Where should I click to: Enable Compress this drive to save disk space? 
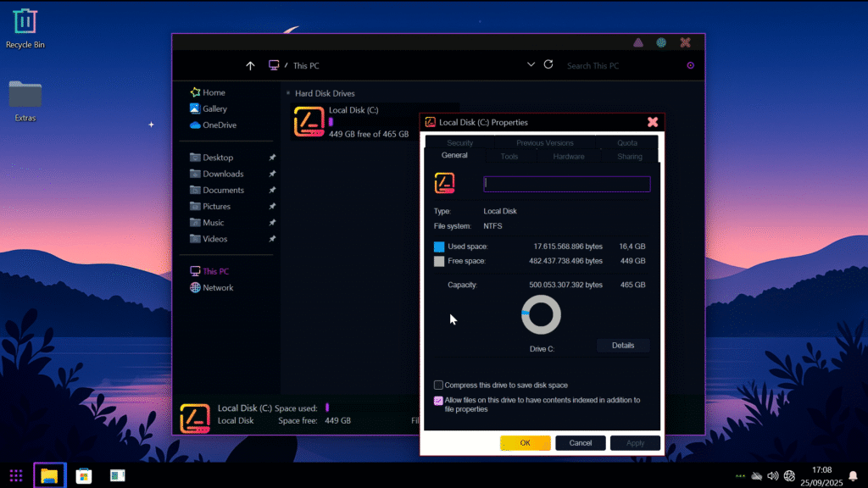click(438, 385)
